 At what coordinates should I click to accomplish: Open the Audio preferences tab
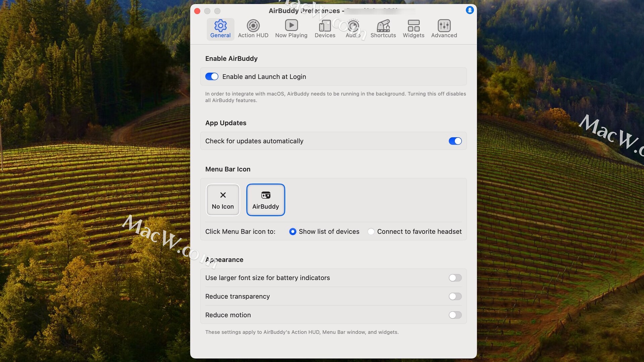353,29
